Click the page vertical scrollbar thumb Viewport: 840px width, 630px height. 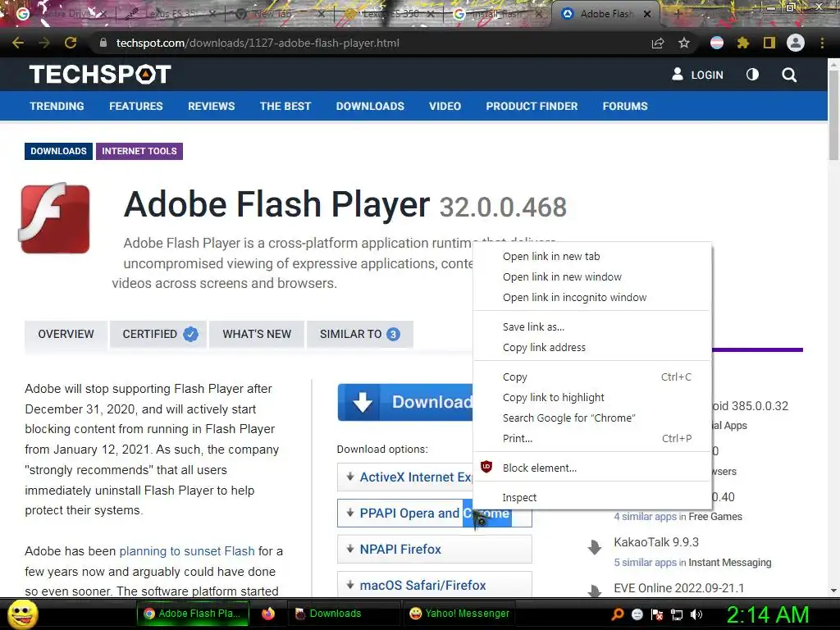coord(833,115)
